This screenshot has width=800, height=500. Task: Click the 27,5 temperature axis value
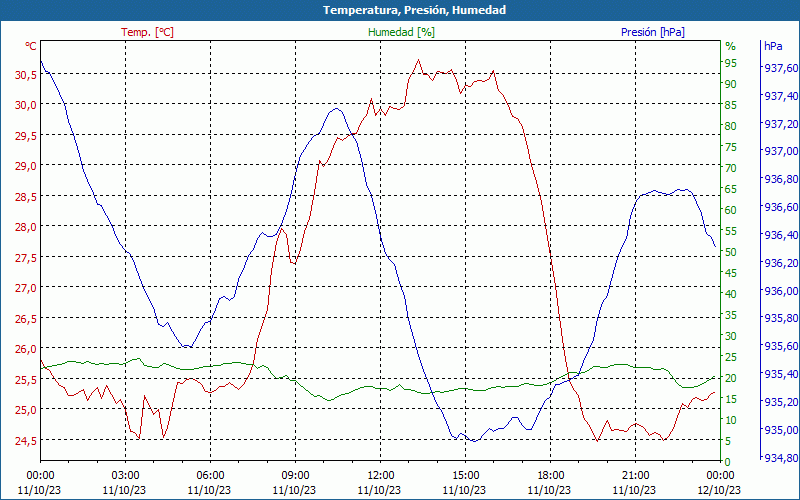click(26, 257)
